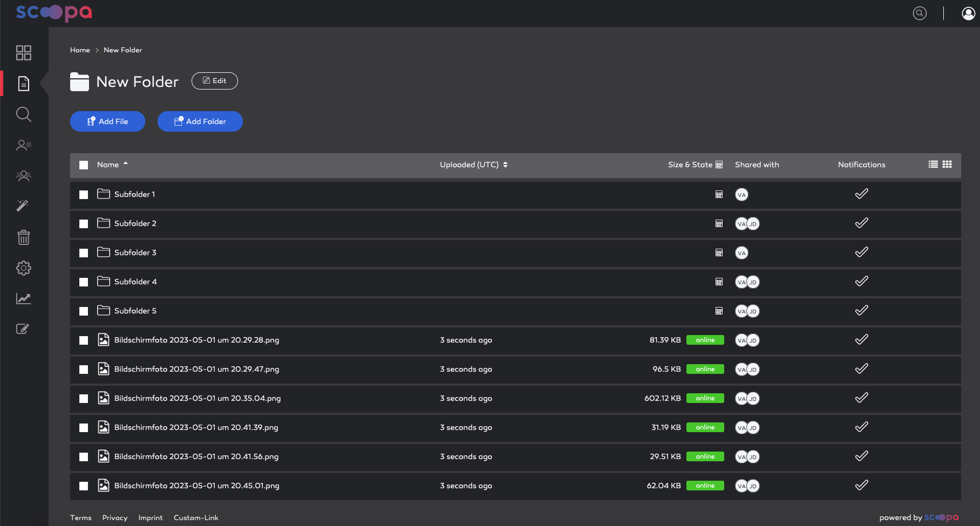Open the dashboard grid icon in sidebar
The width and height of the screenshot is (980, 526).
(x=24, y=53)
